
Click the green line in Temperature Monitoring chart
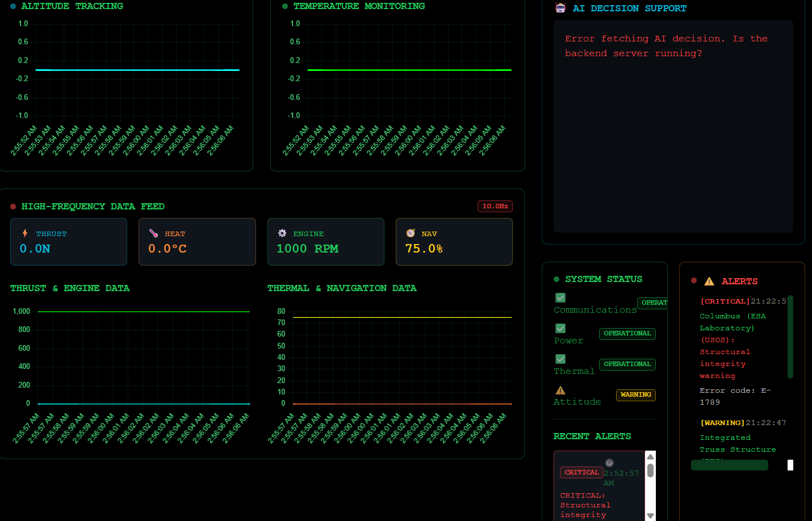click(x=409, y=70)
